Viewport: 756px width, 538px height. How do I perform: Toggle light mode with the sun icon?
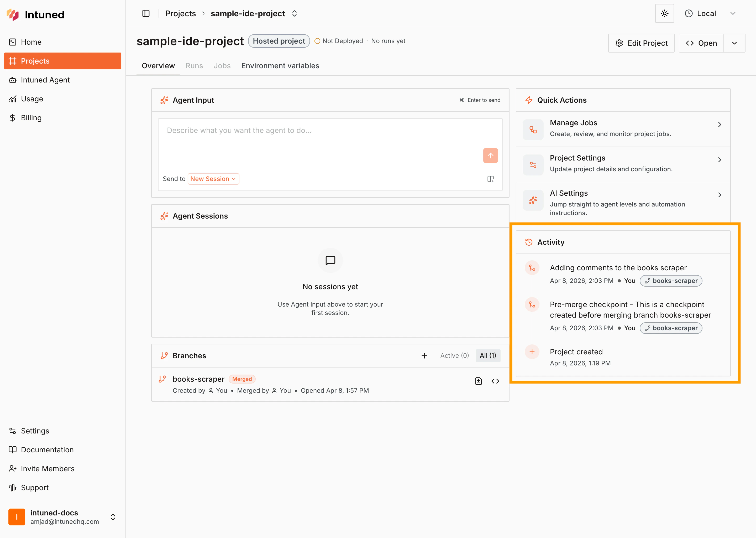(x=665, y=13)
